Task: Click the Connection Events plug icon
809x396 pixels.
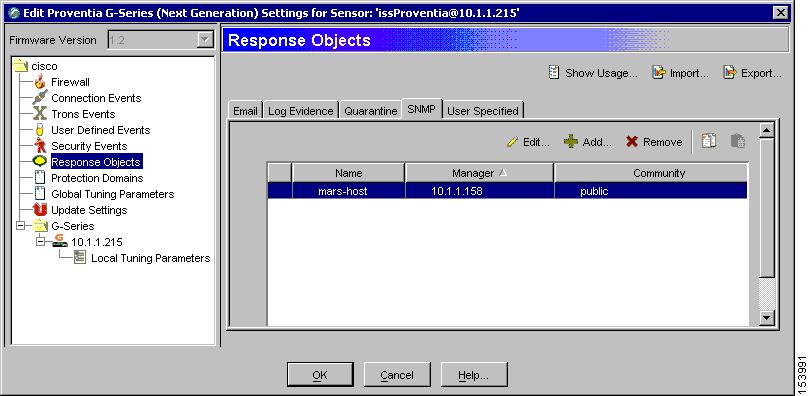Action: 40,97
